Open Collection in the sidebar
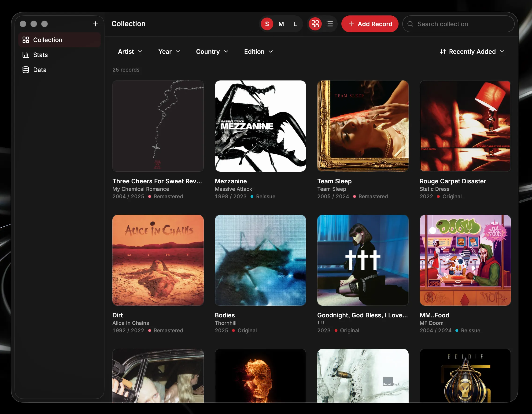Viewport: 532px width, 414px height. tap(59, 40)
